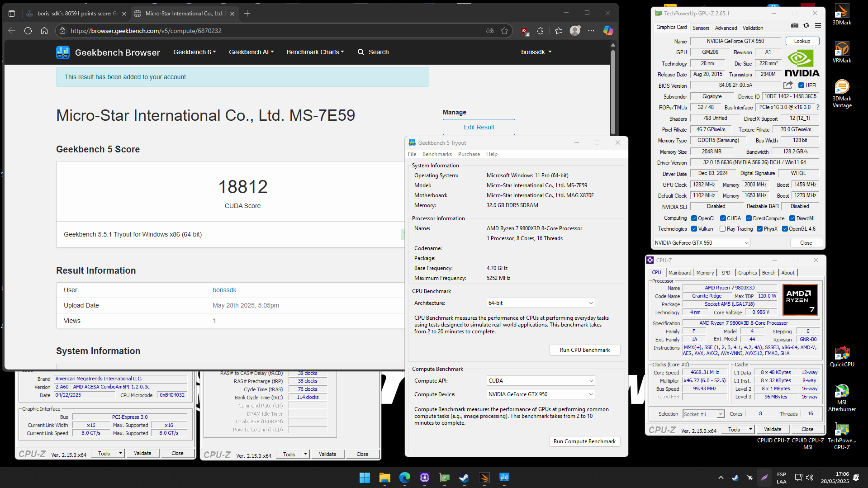868x488 pixels.
Task: Expand the Geekbench 6 nav dropdown
Action: [x=194, y=52]
